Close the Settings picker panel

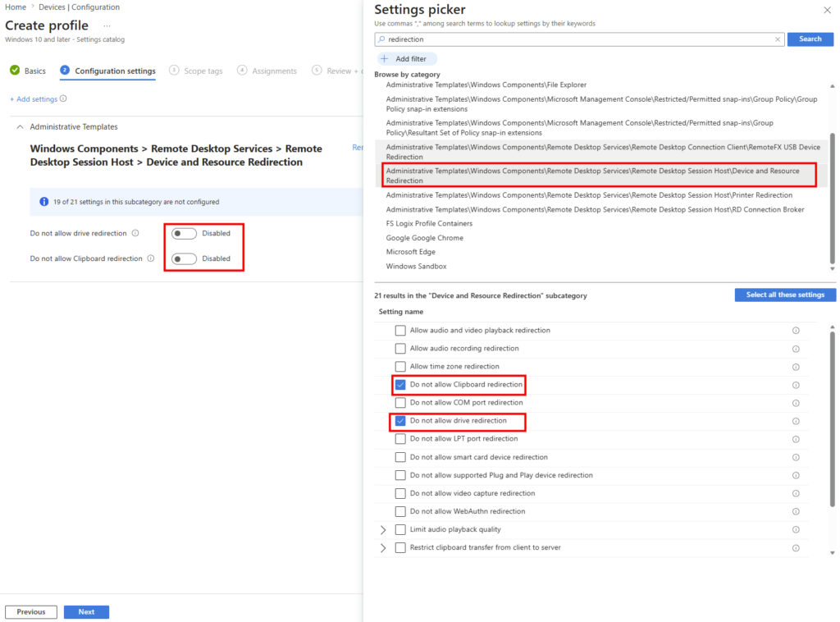point(827,10)
